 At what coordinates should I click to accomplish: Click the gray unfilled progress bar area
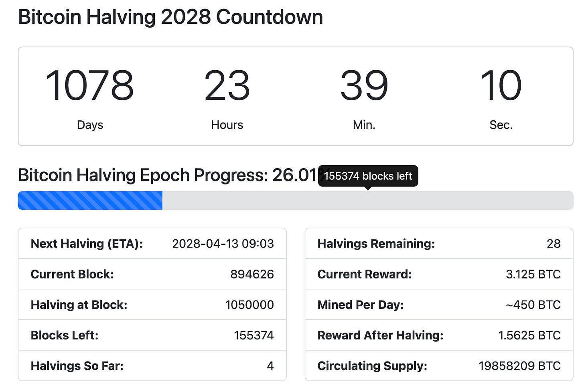(367, 201)
